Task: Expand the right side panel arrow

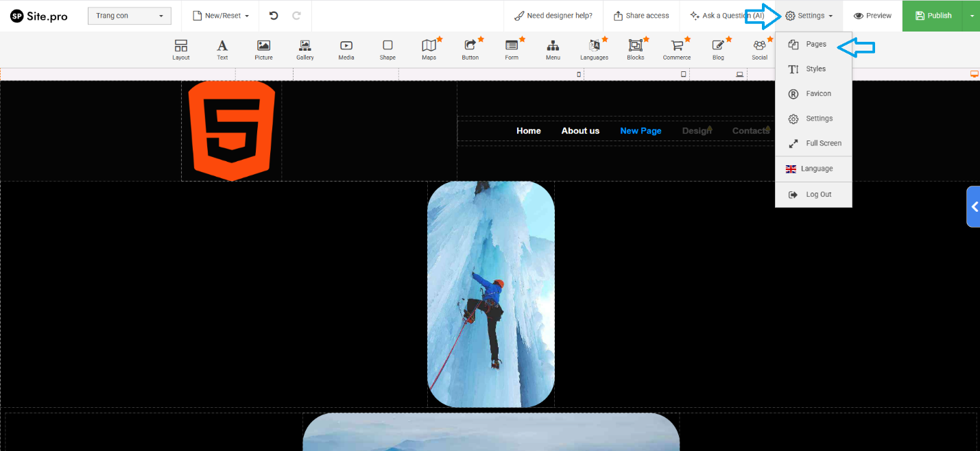Action: click(974, 206)
